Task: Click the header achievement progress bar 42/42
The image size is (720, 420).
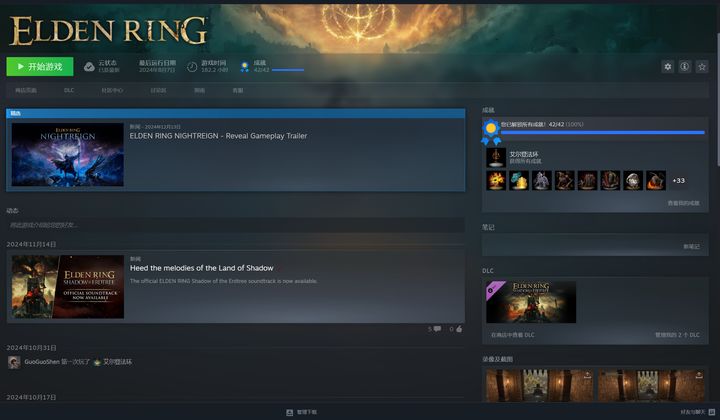Action: coord(288,70)
